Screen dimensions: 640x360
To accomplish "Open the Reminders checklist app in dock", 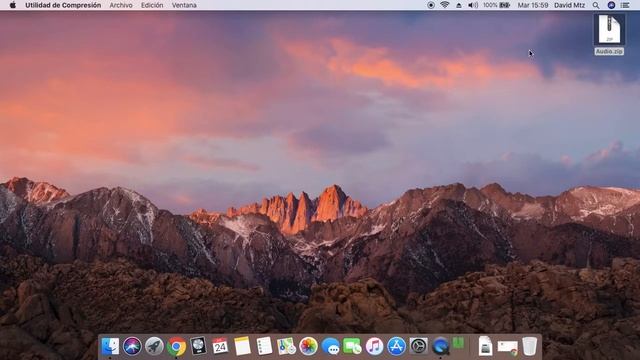I will click(x=264, y=346).
